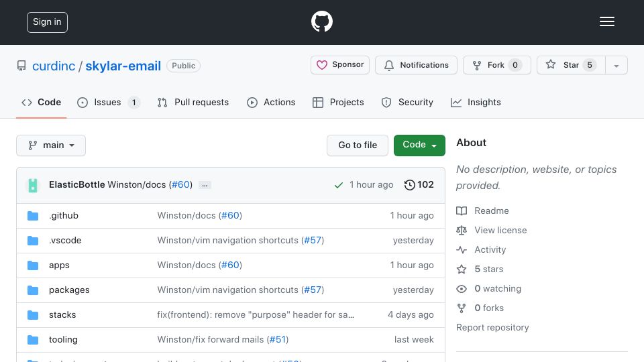The image size is (644, 362).
Task: Open the tooling folder
Action: [x=63, y=339]
